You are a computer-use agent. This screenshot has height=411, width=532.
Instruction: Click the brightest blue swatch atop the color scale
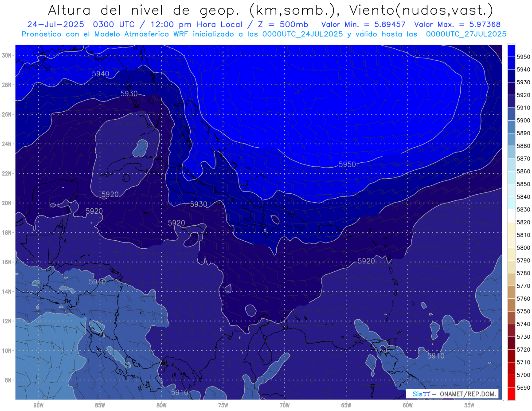(511, 50)
